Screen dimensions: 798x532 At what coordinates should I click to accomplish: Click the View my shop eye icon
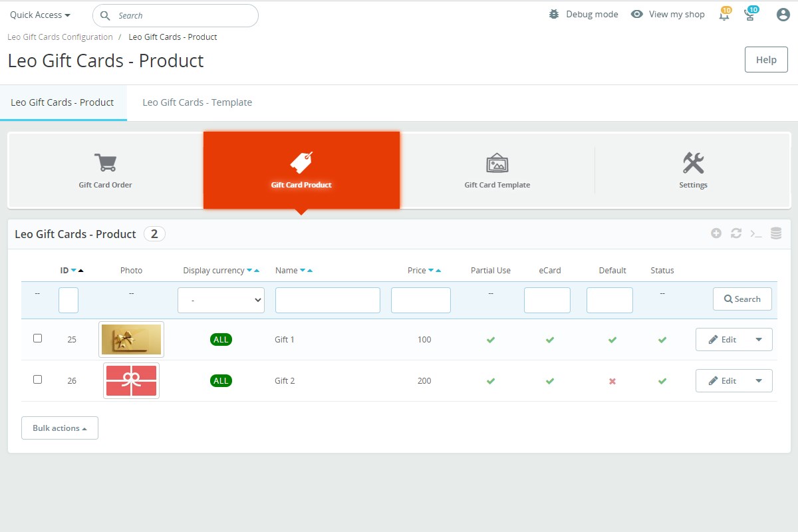coord(637,14)
